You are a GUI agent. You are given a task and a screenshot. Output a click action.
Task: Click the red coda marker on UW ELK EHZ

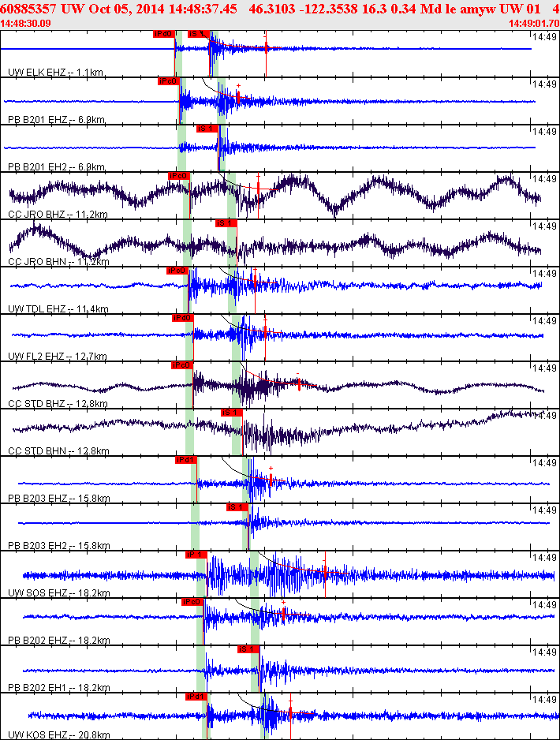(x=266, y=47)
